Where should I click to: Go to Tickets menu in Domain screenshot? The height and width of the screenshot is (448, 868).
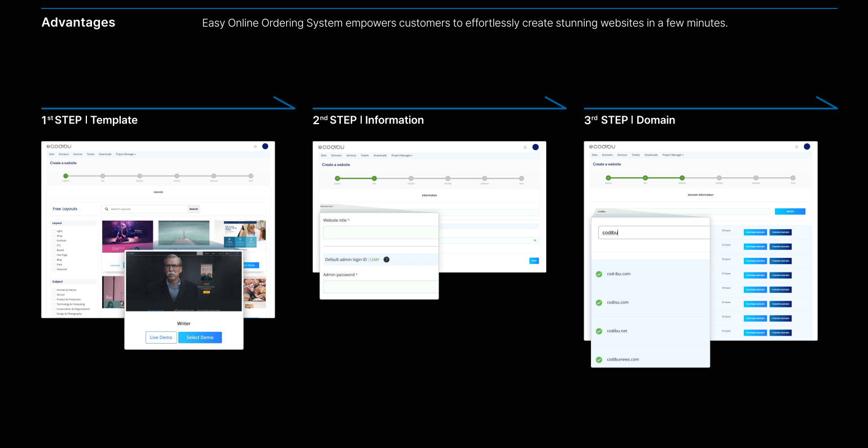635,155
